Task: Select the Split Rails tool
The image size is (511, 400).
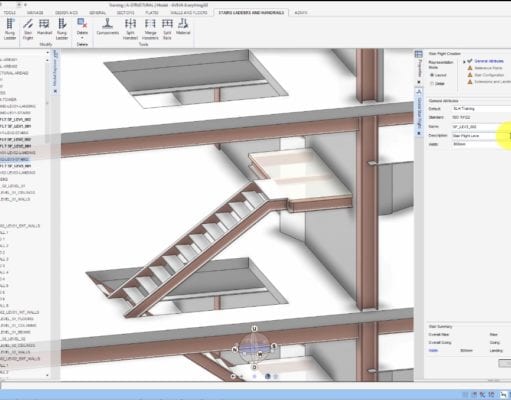Action: tap(167, 29)
